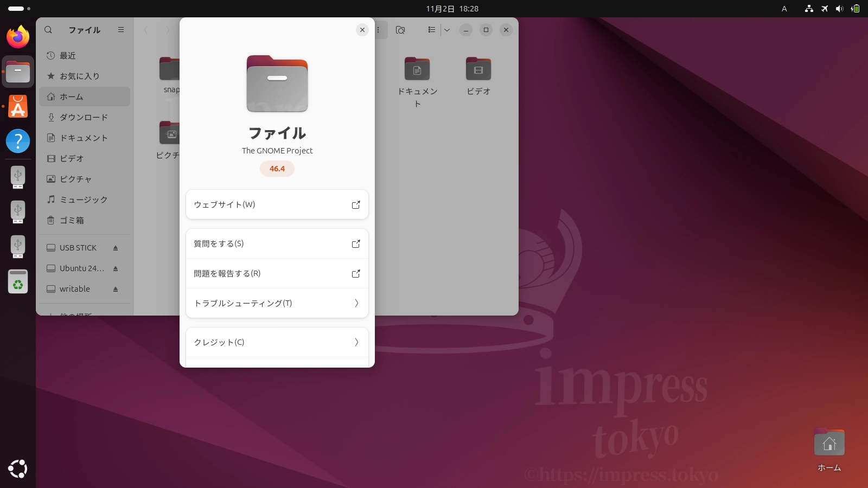Open the clock 11月2日 18:28 menu
Screen dimensions: 868x488
[x=452, y=9]
